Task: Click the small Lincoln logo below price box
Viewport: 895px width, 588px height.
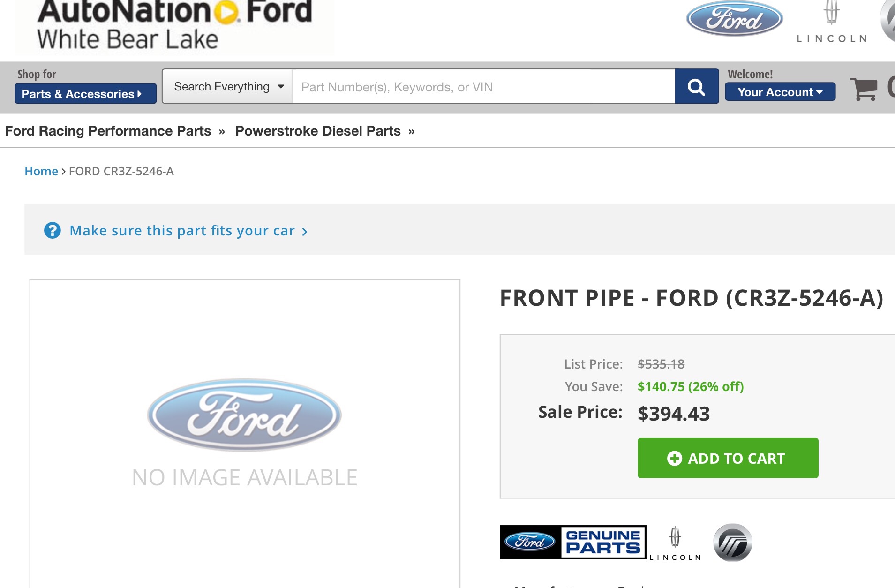Action: [675, 543]
